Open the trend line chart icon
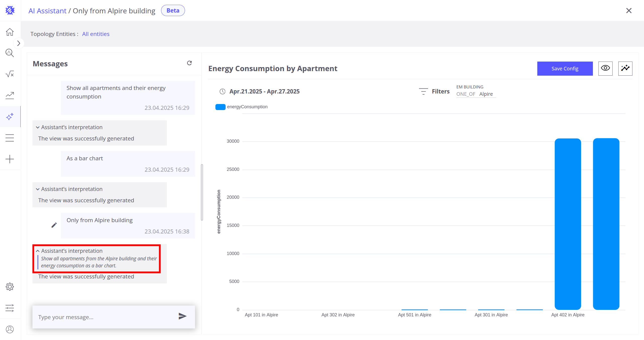Image resolution: width=644 pixels, height=340 pixels. [x=10, y=95]
